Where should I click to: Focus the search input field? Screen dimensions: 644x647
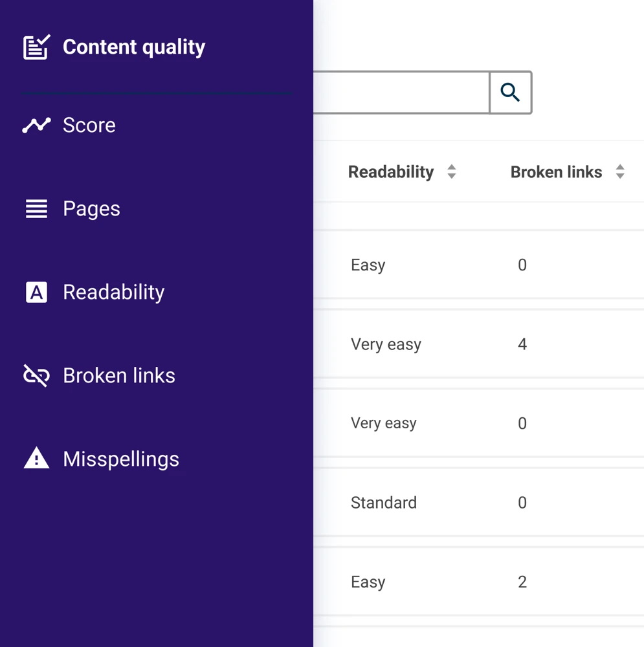pyautogui.click(x=400, y=93)
